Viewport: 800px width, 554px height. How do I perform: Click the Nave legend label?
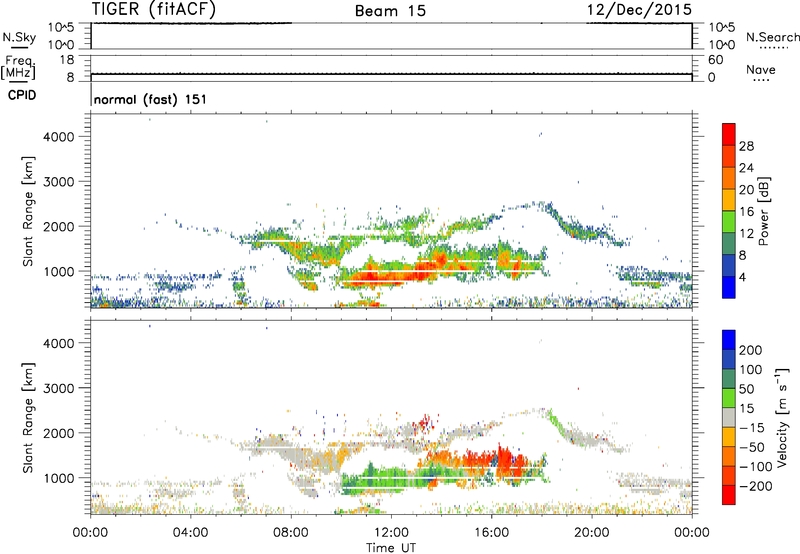pos(761,69)
